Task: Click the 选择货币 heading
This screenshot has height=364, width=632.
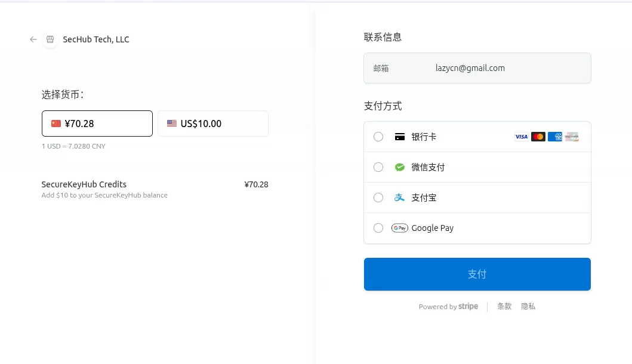Action: (63, 95)
